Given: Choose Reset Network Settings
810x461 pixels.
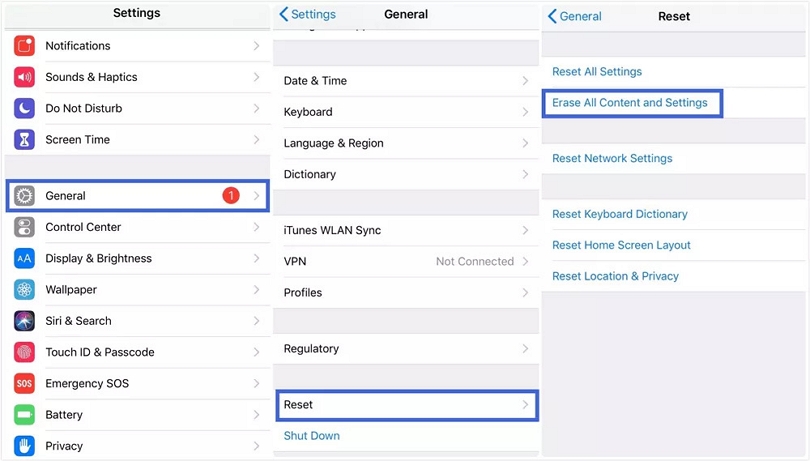Looking at the screenshot, I should coord(612,159).
